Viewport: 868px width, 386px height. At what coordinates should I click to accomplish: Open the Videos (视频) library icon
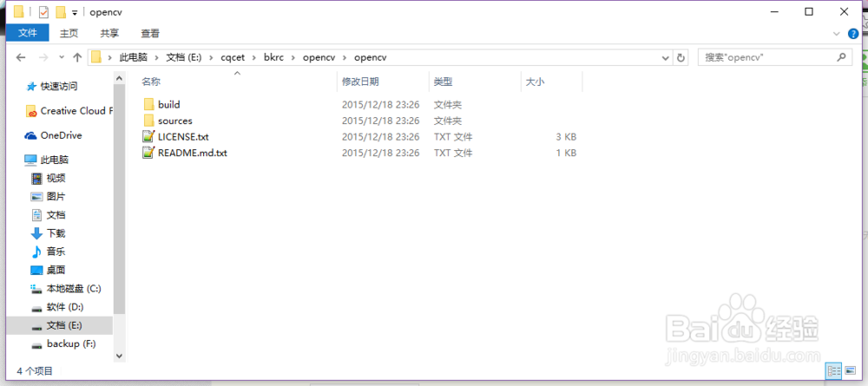pyautogui.click(x=36, y=178)
